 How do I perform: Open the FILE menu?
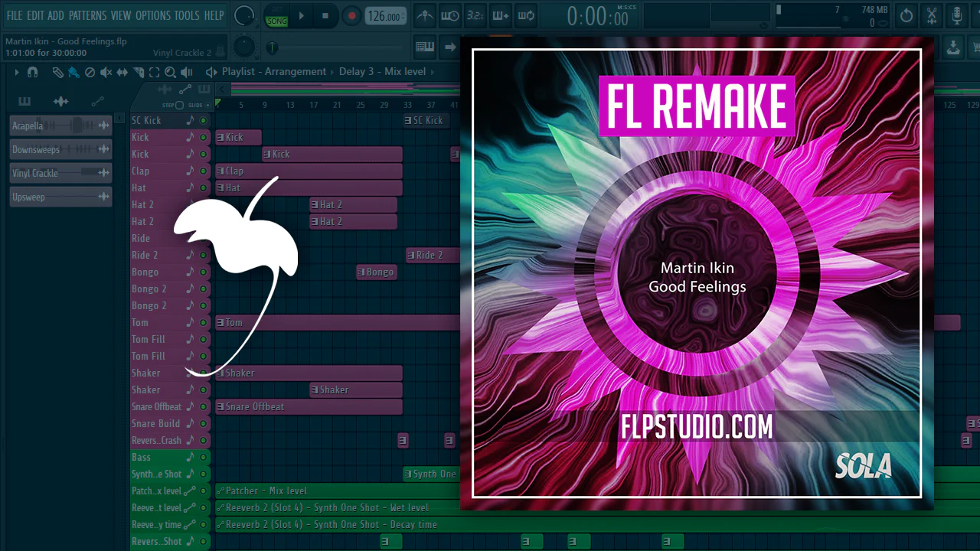[15, 15]
